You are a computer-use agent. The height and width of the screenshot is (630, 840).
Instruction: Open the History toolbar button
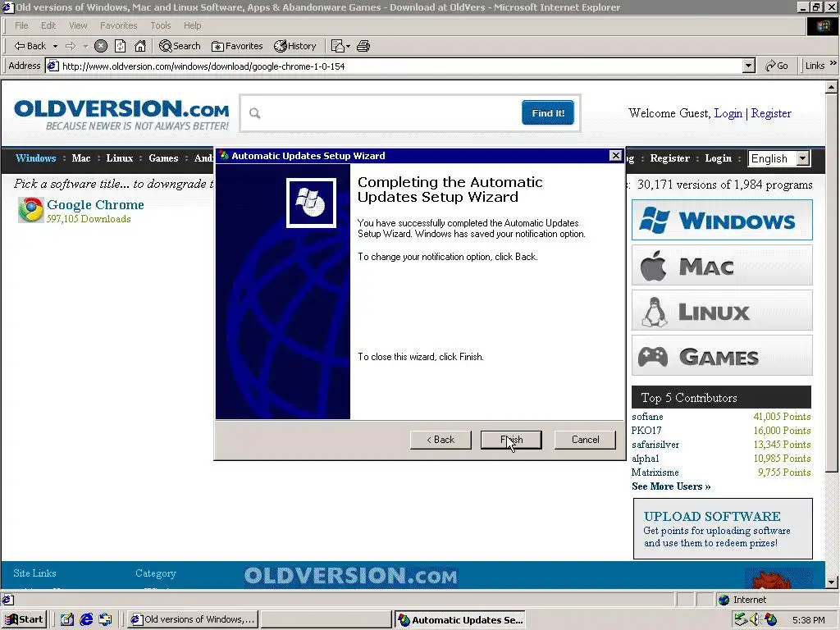coord(295,46)
